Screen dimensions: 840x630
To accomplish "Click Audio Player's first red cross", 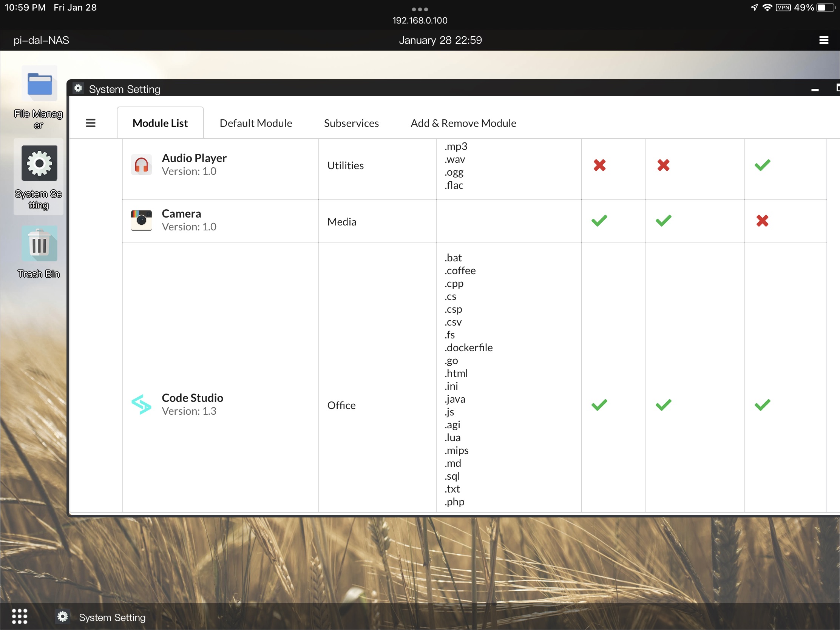I will [600, 165].
